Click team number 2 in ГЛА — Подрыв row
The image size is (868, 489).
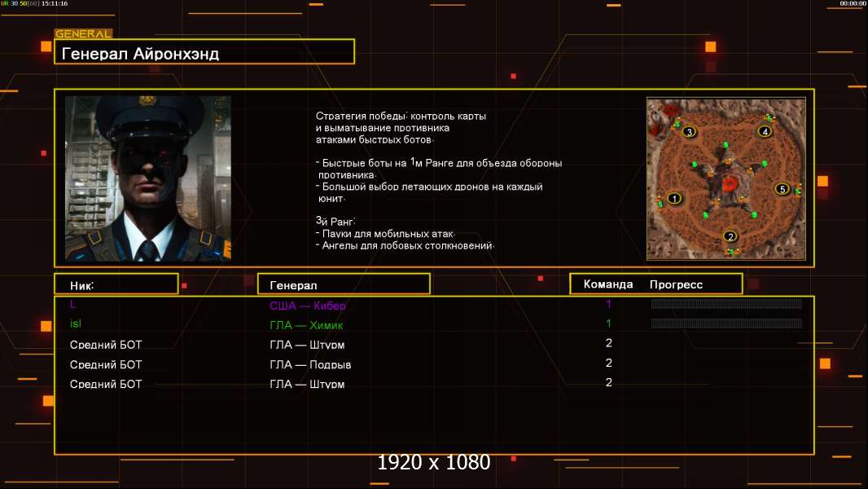[x=608, y=363]
